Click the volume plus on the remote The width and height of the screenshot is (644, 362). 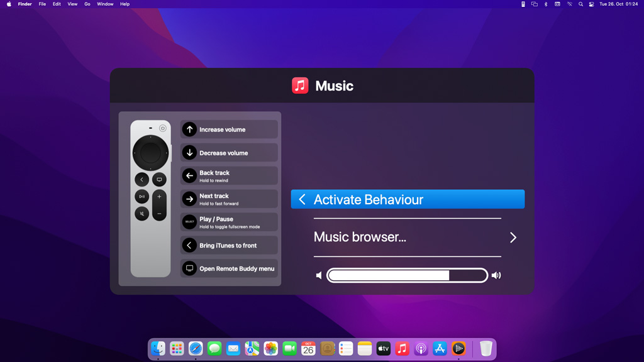159,197
